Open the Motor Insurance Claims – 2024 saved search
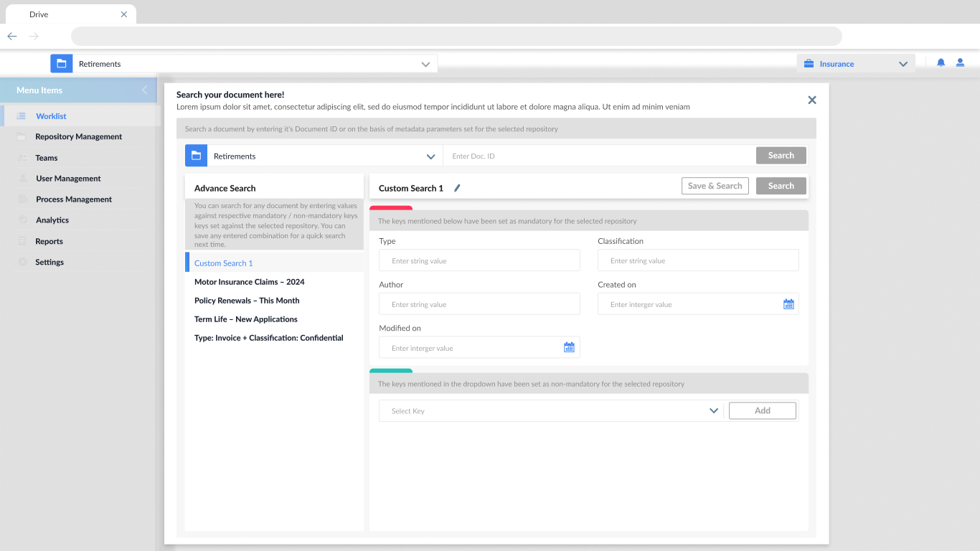 (x=249, y=282)
